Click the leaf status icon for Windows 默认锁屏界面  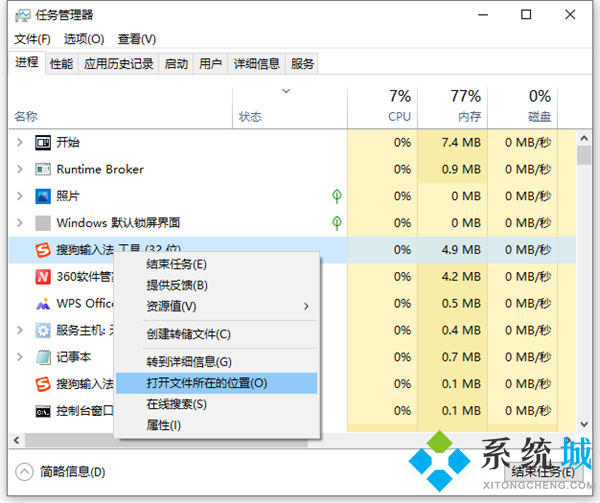pos(337,223)
